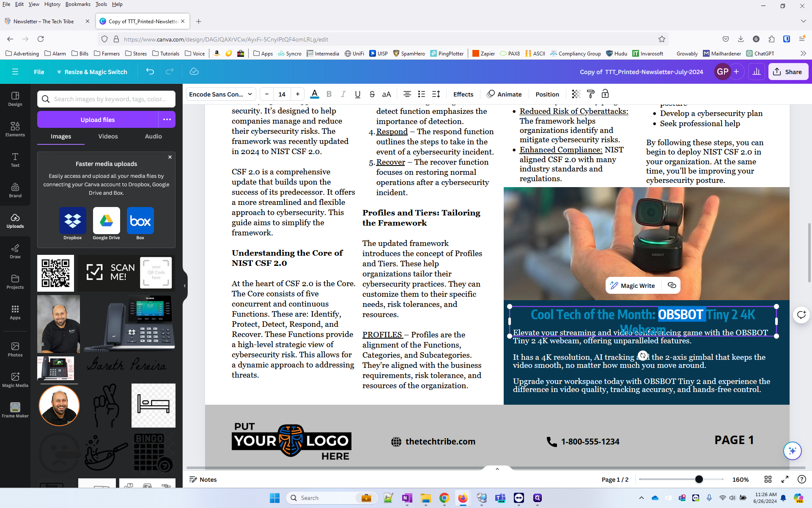Click the cloud save status icon
This screenshot has width=812, height=508.
pyautogui.click(x=194, y=72)
